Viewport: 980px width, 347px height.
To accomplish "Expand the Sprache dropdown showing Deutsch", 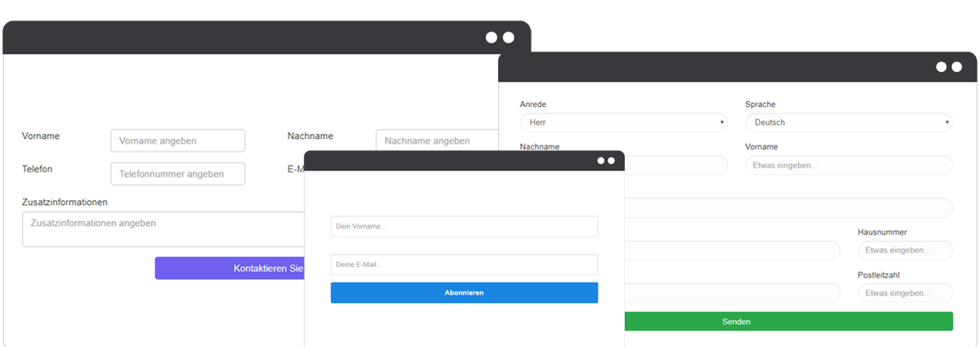I will (849, 122).
